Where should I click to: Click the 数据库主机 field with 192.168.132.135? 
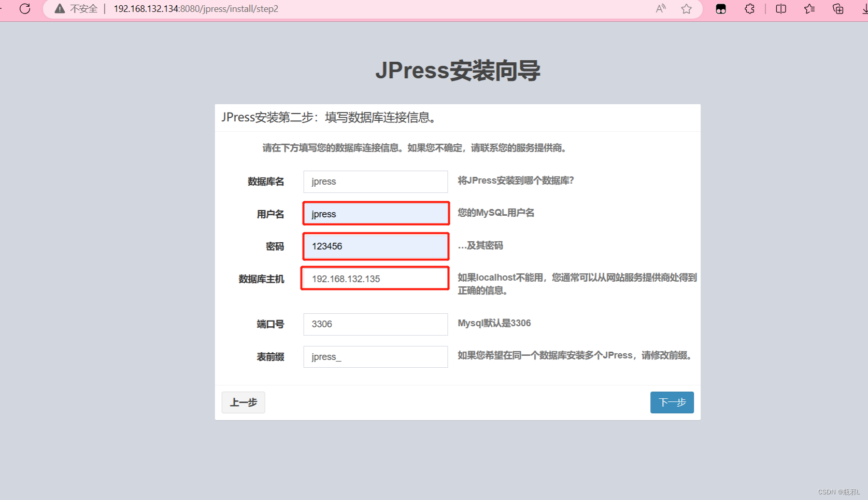(374, 279)
